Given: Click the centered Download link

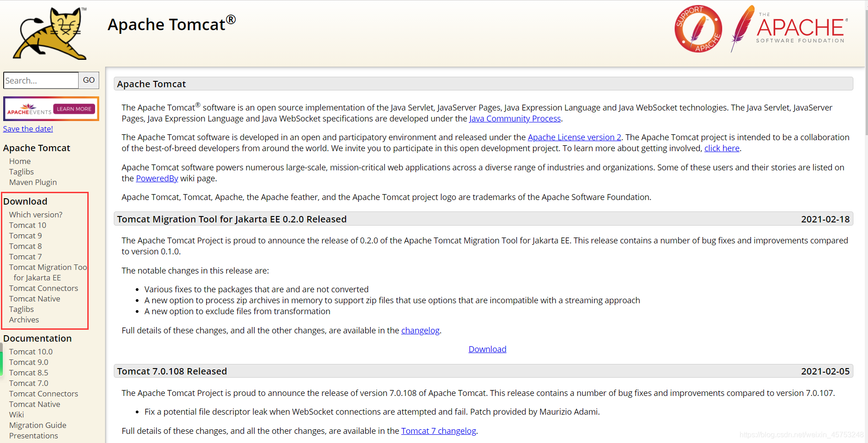Looking at the screenshot, I should click(487, 349).
